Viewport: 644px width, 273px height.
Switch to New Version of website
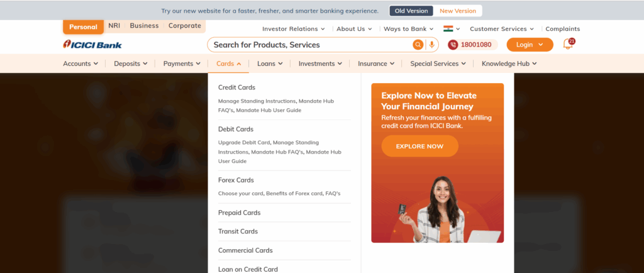tap(458, 11)
